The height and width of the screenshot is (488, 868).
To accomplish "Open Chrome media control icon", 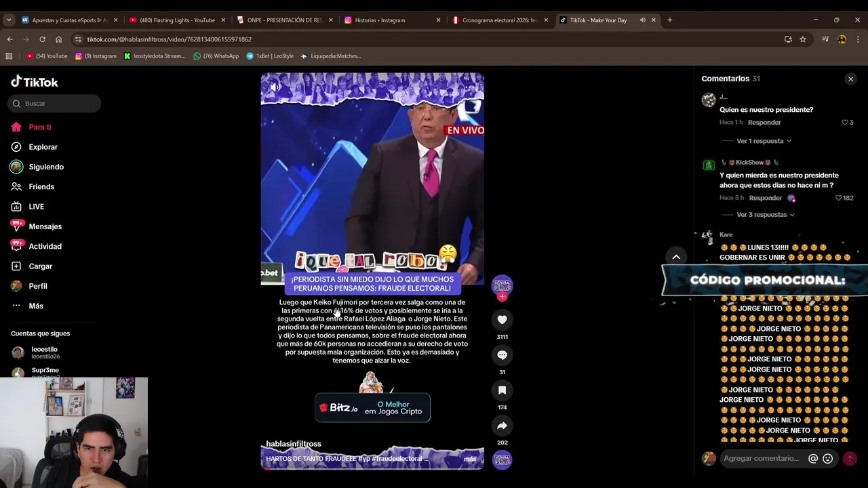I will coord(825,39).
